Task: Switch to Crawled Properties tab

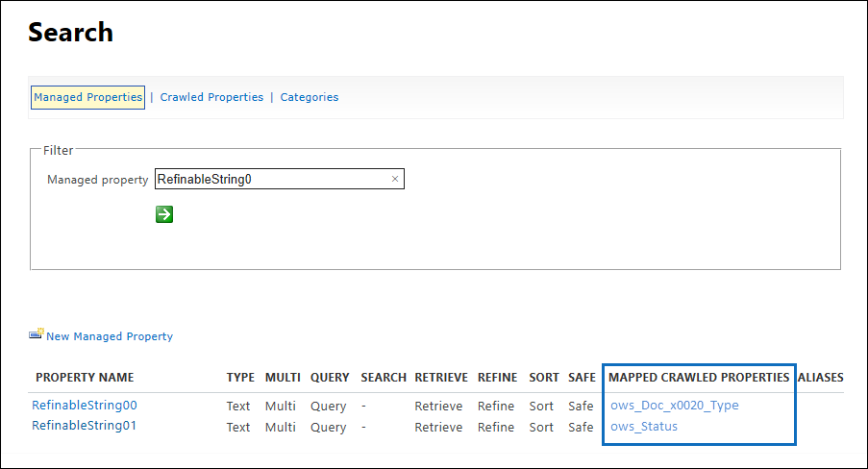Action: [x=211, y=97]
